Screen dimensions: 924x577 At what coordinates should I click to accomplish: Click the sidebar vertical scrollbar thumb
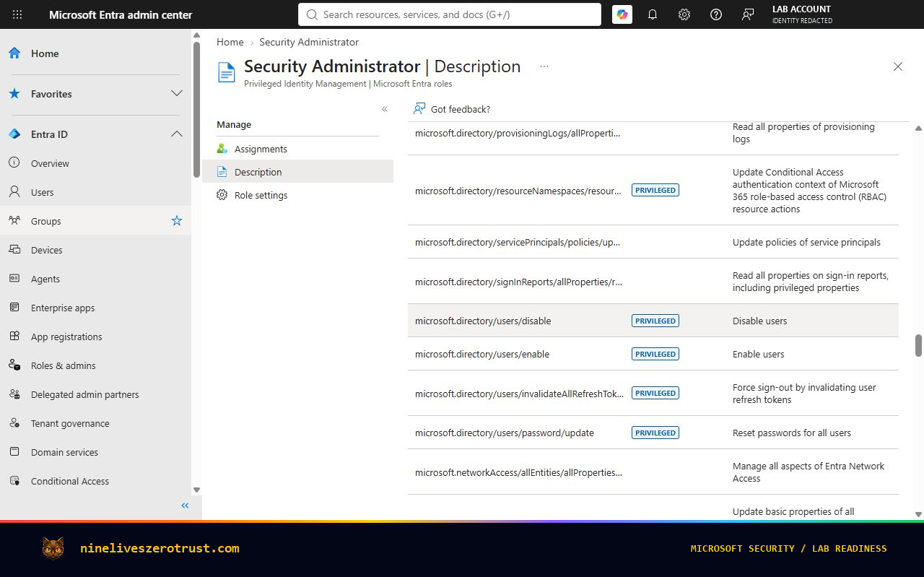click(x=196, y=108)
